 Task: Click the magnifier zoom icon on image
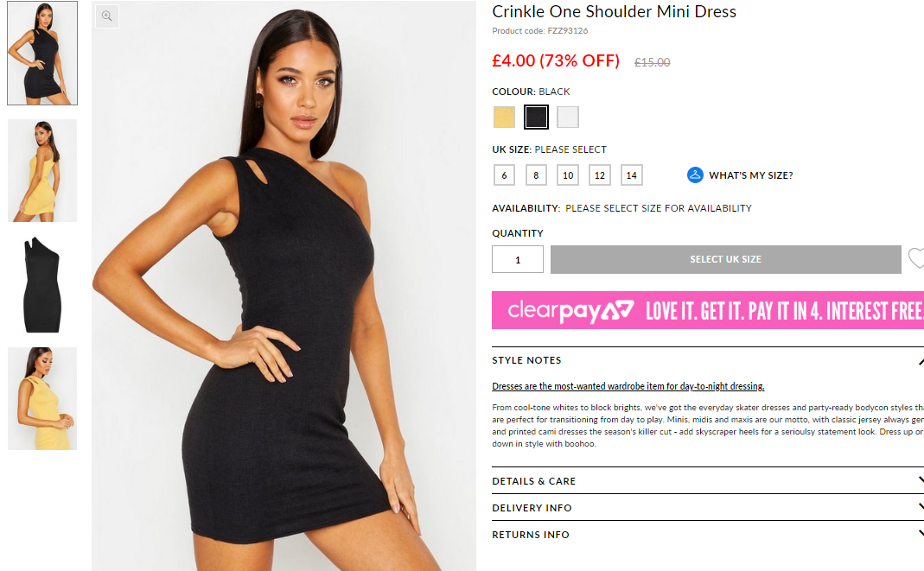click(106, 16)
